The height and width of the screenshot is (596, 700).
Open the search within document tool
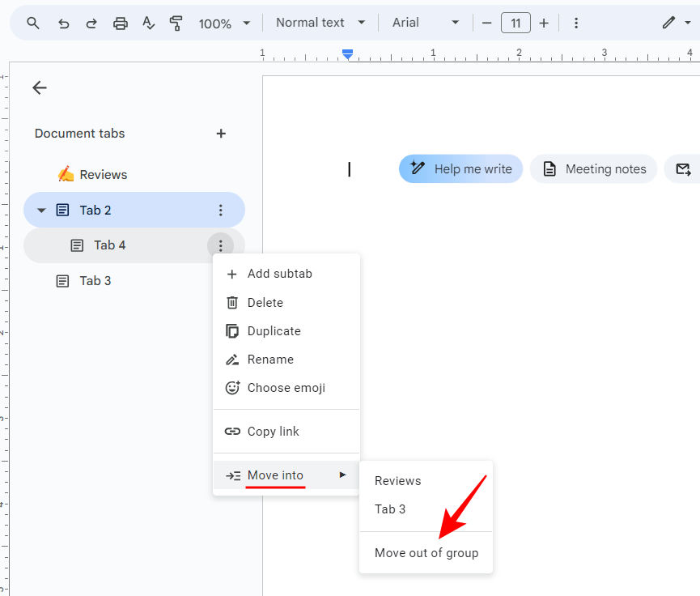pyautogui.click(x=32, y=23)
